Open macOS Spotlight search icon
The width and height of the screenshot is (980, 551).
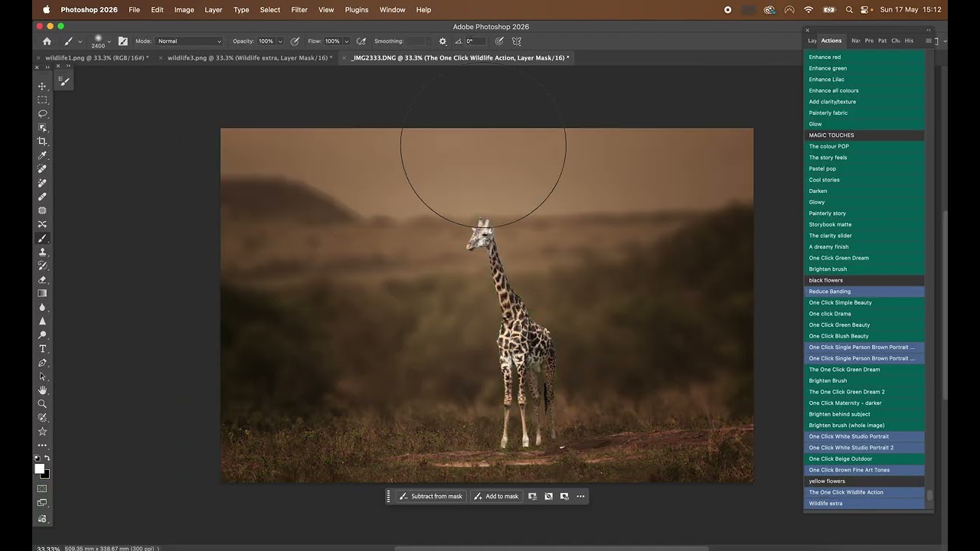[849, 10]
